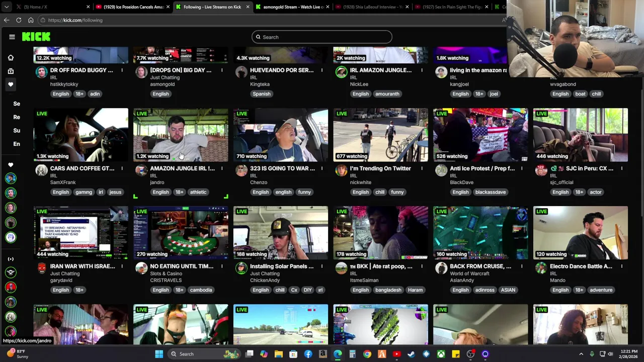
Task: Click the Kick search field
Action: click(322, 37)
